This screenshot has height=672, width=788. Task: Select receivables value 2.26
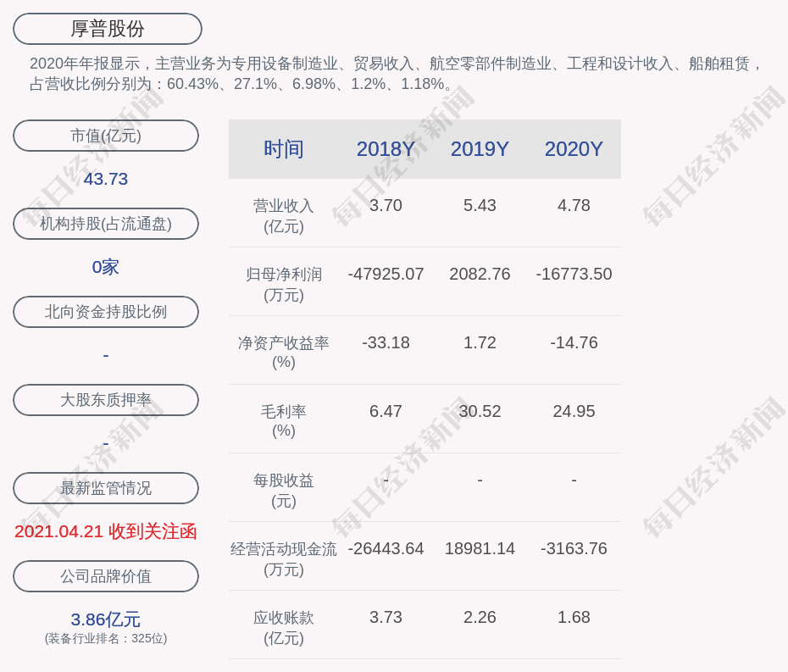click(x=480, y=617)
